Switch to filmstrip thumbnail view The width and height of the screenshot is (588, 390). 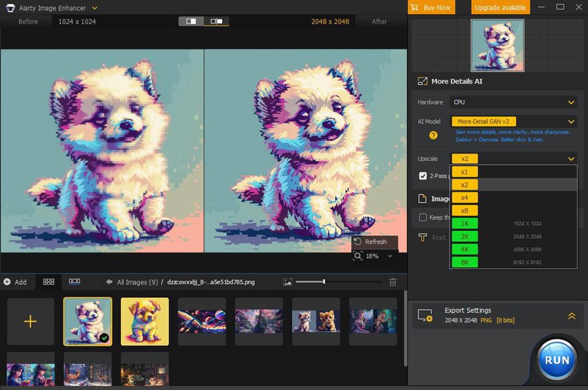tap(74, 281)
